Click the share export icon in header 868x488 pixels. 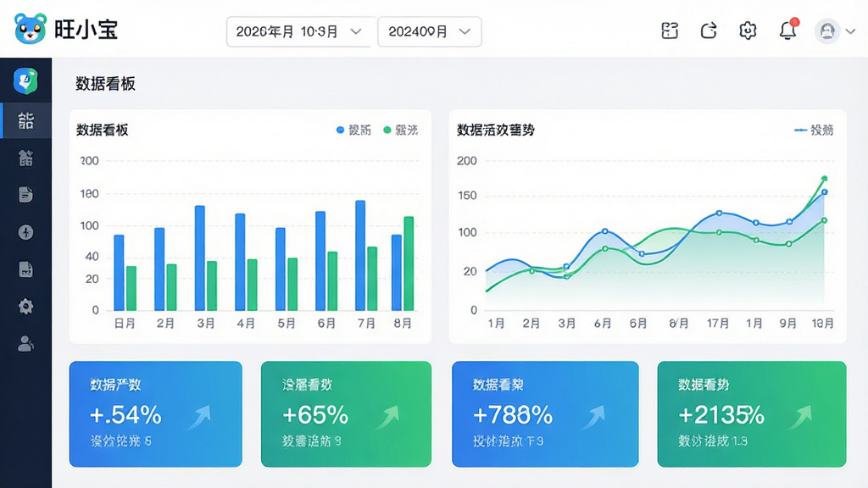[709, 30]
